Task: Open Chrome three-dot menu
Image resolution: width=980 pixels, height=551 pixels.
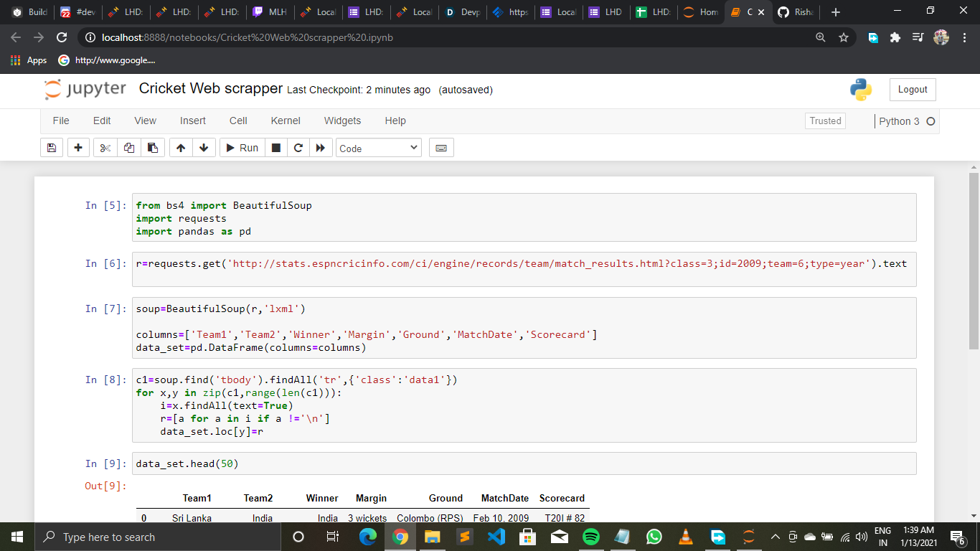Action: (965, 37)
